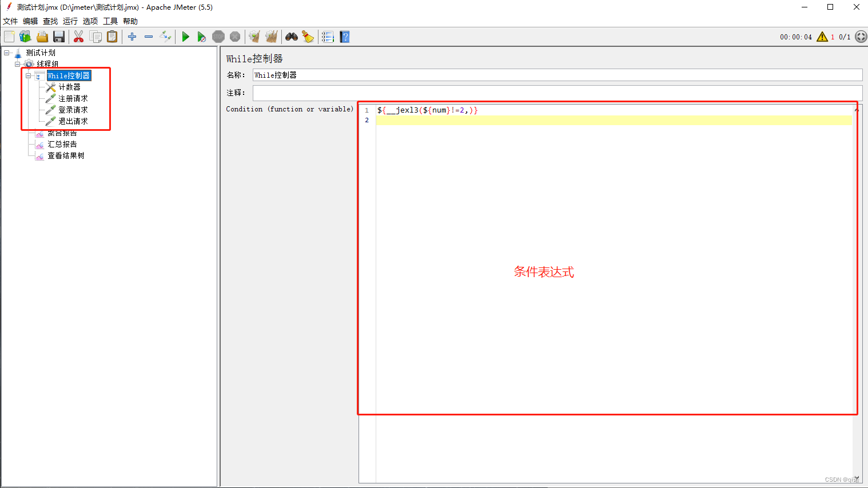The width and height of the screenshot is (868, 488).
Task: Open the 工具 menu
Action: (110, 21)
